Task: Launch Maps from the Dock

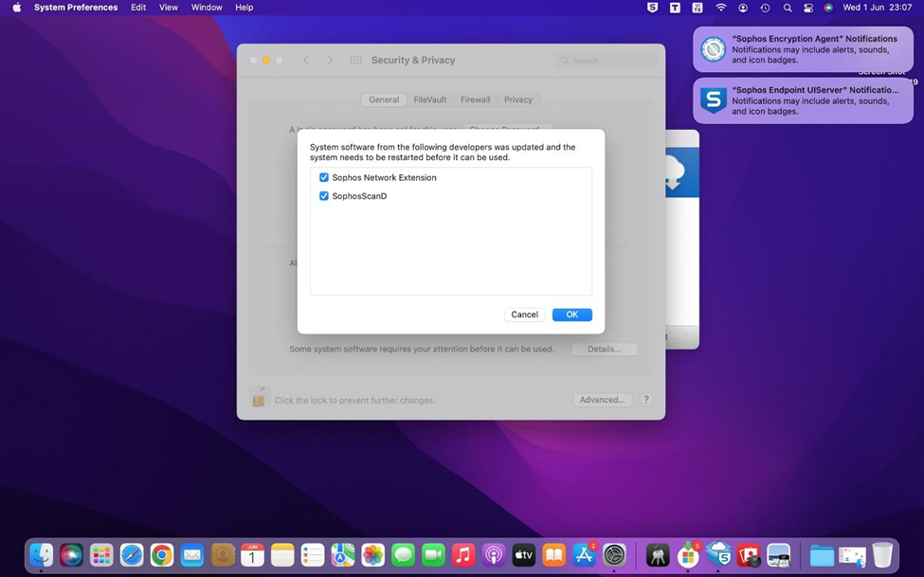Action: coord(342,555)
